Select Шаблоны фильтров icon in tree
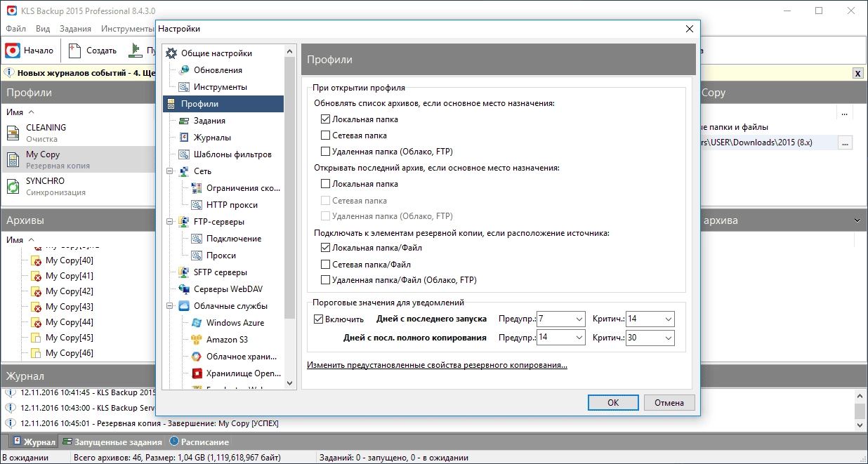Screen dimensions: 868x464 [184, 154]
